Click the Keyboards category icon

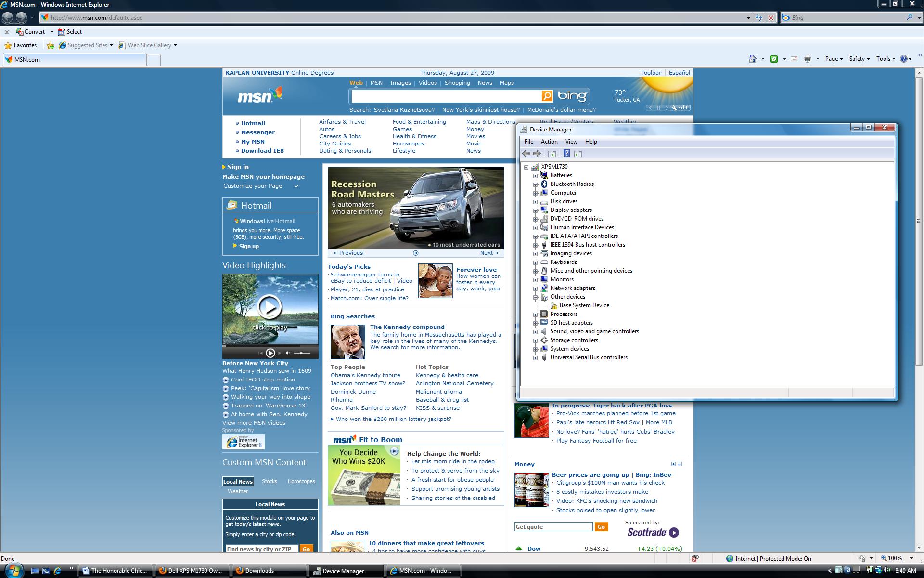point(544,262)
